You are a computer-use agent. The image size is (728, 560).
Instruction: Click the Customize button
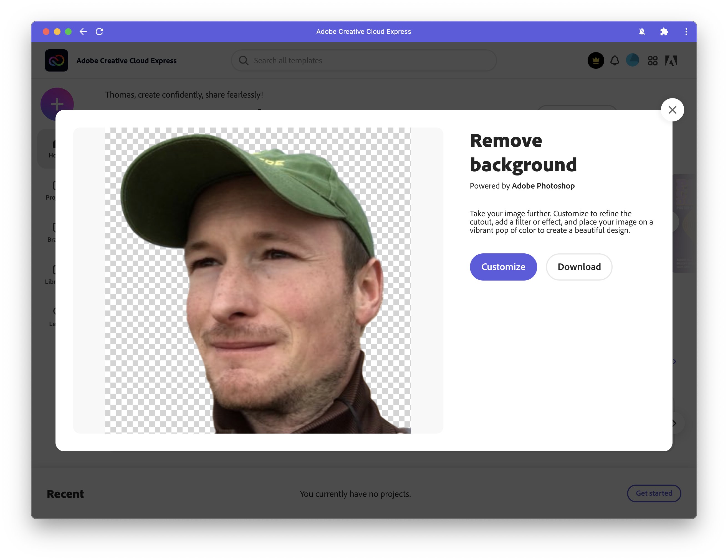coord(503,266)
